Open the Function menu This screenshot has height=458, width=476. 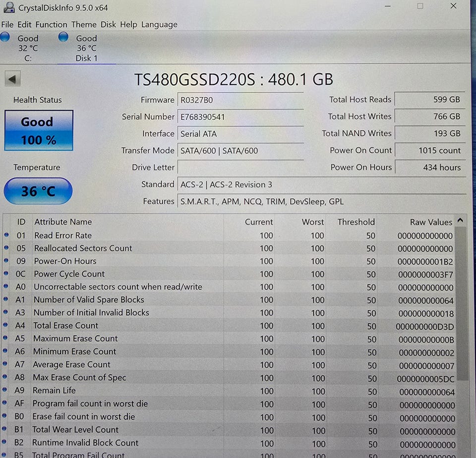pos(51,24)
